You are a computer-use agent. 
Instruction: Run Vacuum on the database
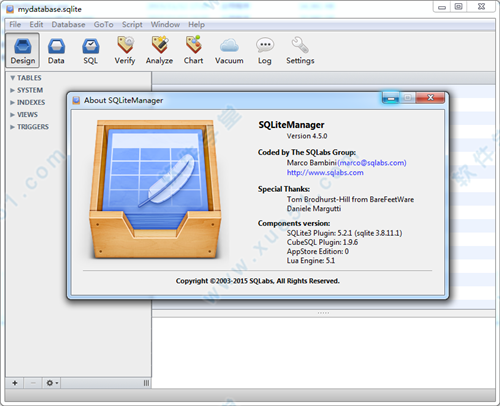point(229,50)
